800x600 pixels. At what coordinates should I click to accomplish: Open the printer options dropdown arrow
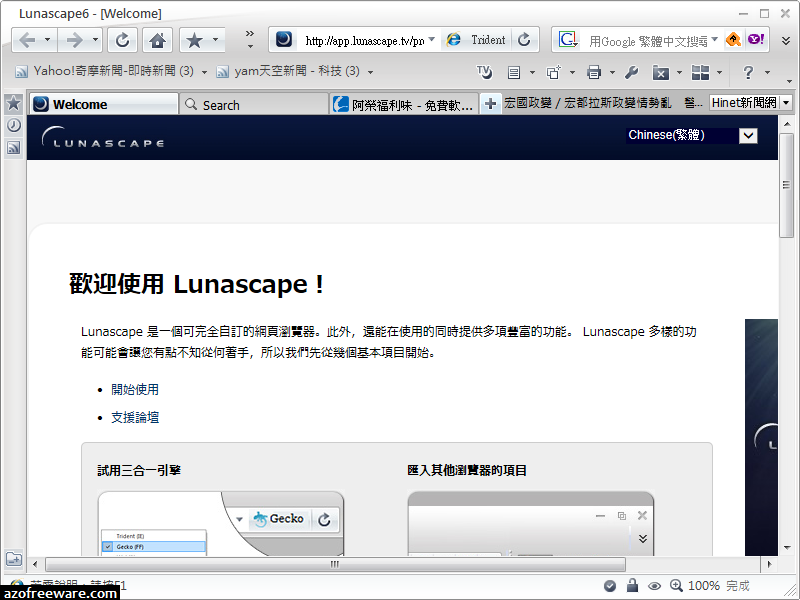pos(612,72)
